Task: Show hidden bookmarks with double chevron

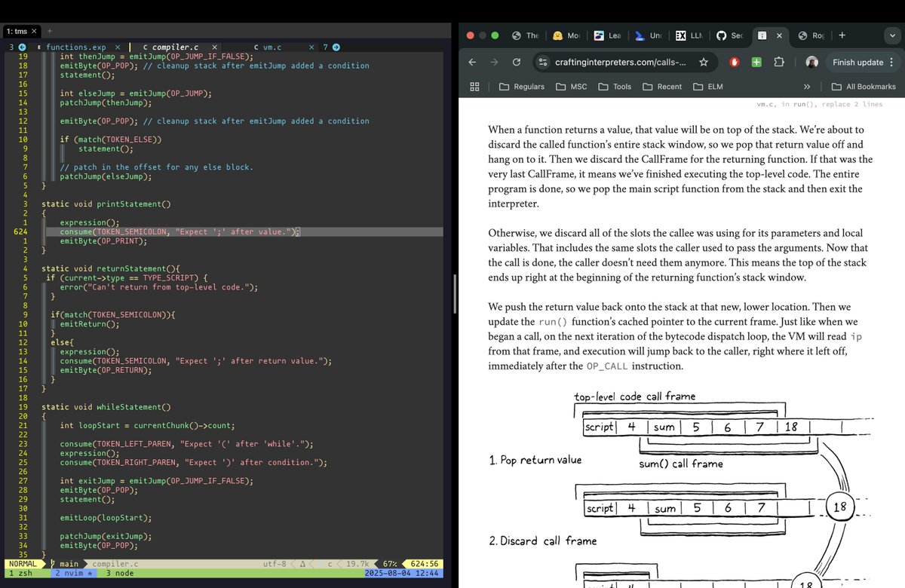Action: 807,87
